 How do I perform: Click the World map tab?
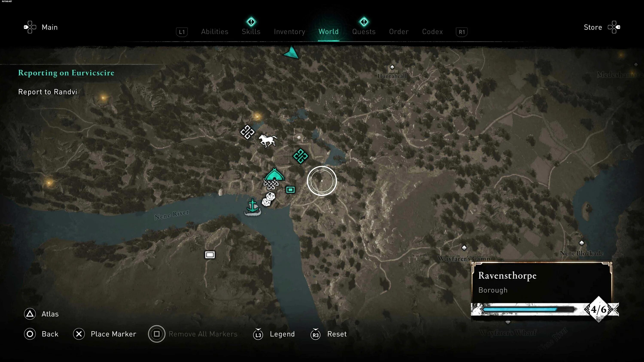[329, 31]
